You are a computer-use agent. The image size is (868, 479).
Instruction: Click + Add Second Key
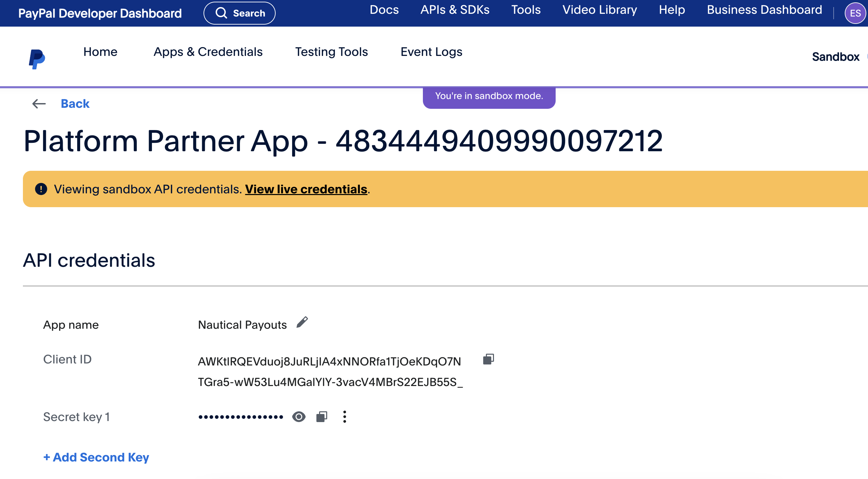click(x=96, y=457)
